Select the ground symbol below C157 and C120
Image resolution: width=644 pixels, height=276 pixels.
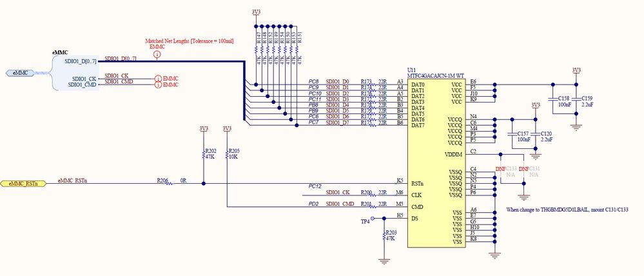pos(535,156)
